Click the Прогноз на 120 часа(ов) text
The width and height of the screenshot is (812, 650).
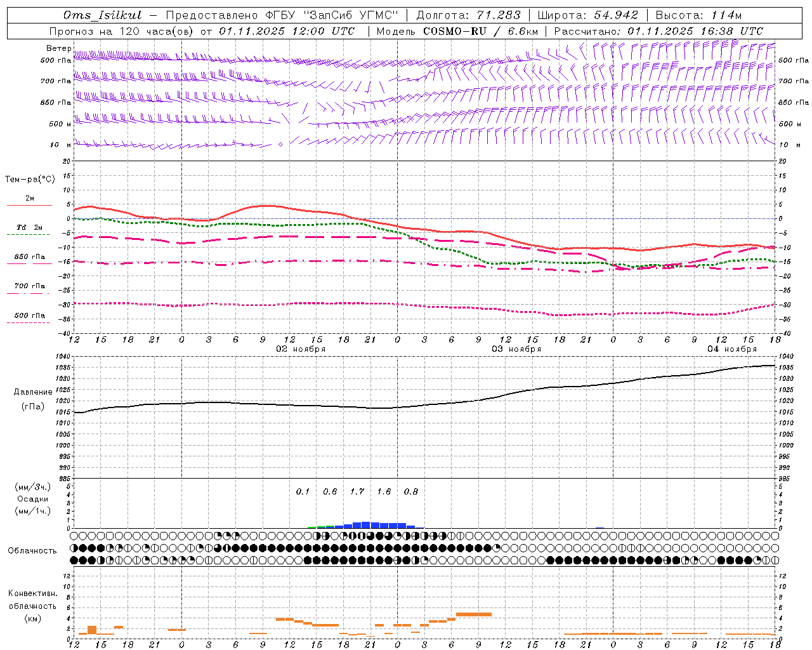[122, 31]
